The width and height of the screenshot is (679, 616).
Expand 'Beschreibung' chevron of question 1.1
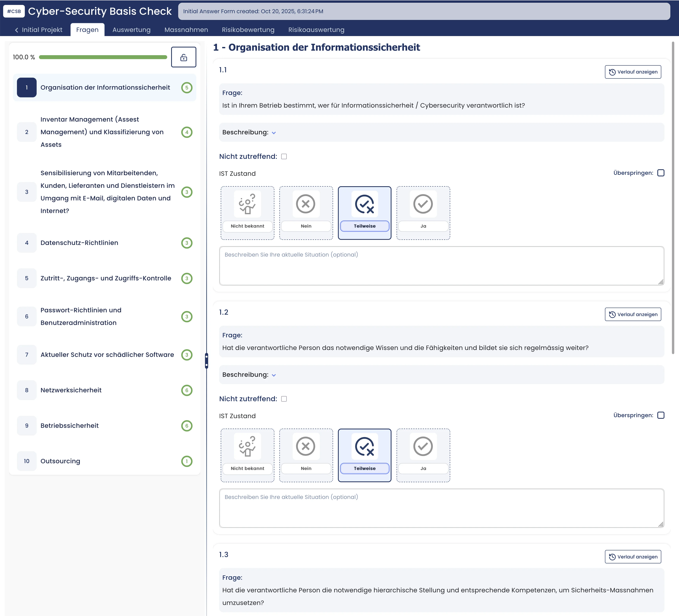(x=274, y=133)
